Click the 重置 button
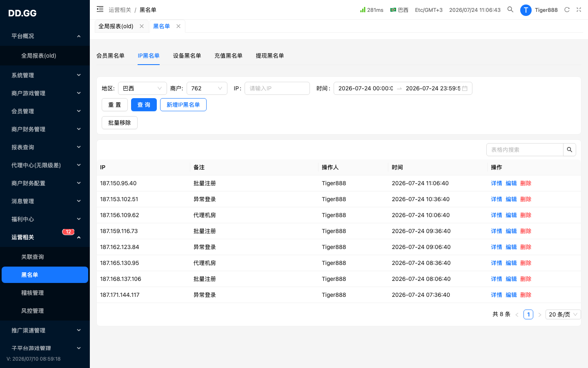The height and width of the screenshot is (368, 588). (115, 105)
